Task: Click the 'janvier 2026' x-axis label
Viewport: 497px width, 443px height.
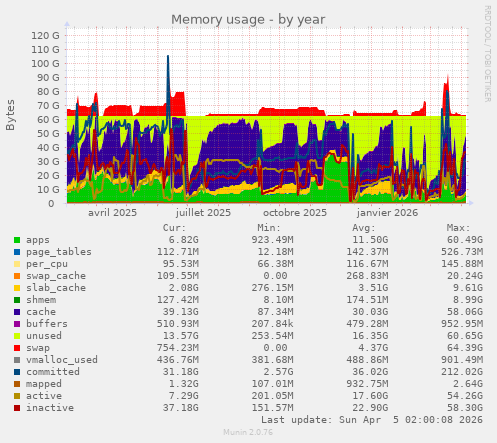Action: click(x=387, y=213)
